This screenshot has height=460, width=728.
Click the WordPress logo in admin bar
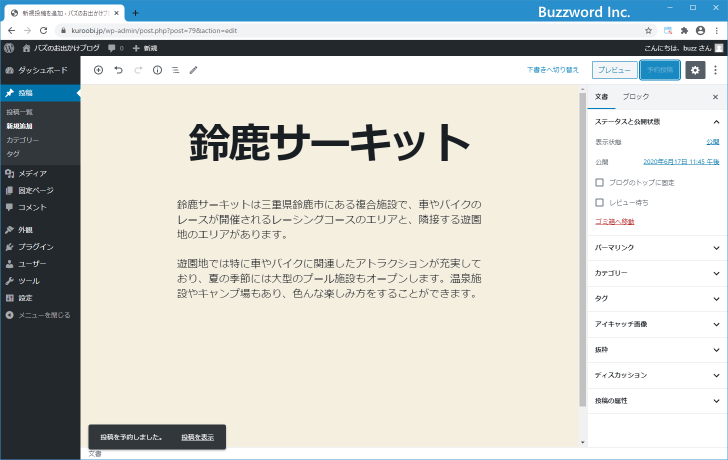[x=9, y=48]
